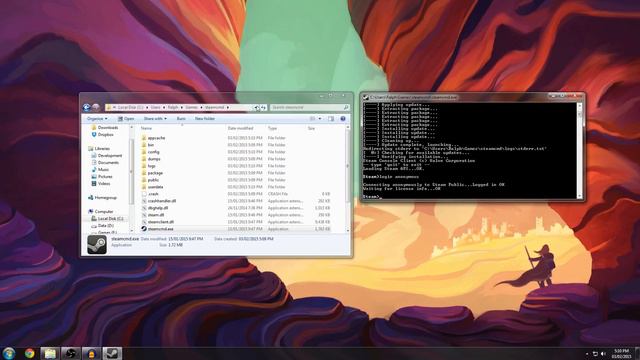
Task: Show hidden system tray icons arrow
Action: [587, 354]
